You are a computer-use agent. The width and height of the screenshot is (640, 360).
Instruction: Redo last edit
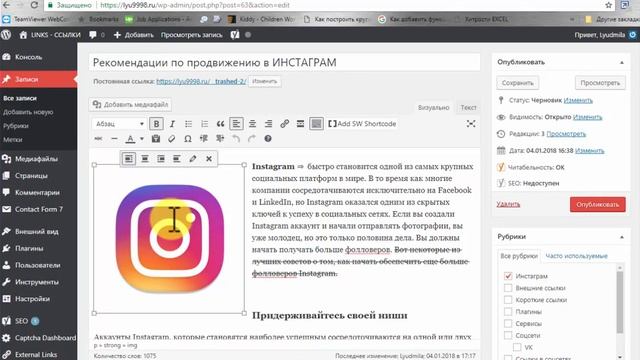point(252,139)
